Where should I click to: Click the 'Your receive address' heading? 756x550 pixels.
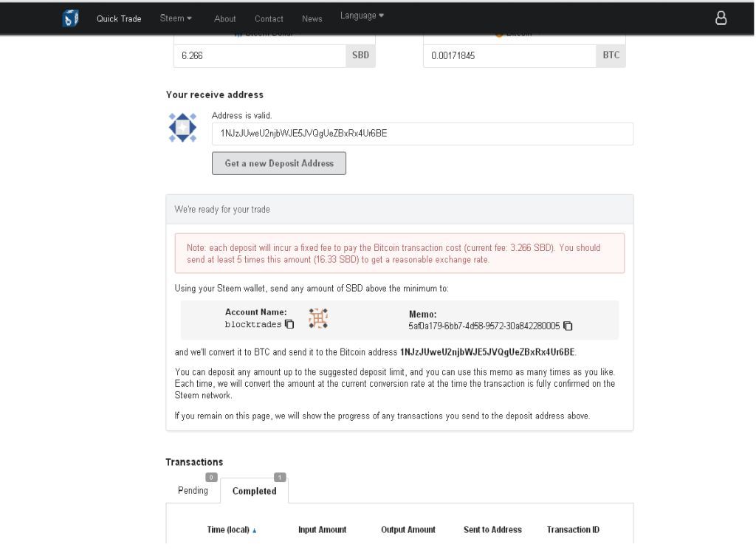pyautogui.click(x=215, y=95)
